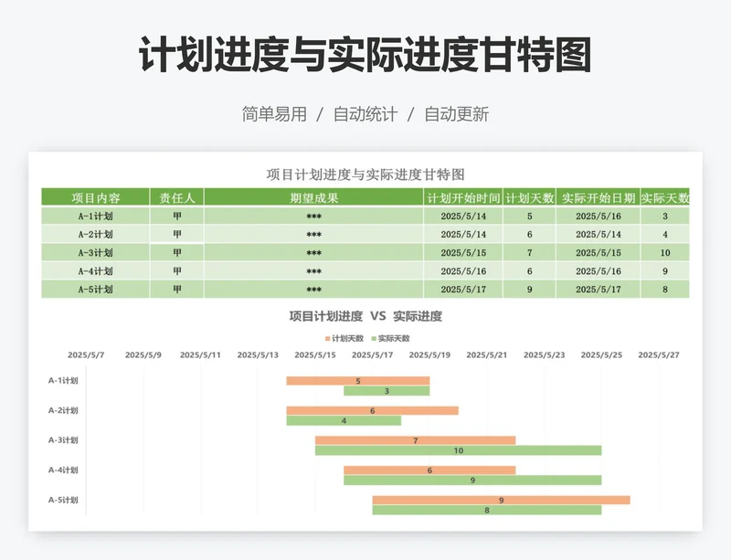
Task: Click chart title 项目计划进度 VS 实际进度
Action: pos(365,316)
